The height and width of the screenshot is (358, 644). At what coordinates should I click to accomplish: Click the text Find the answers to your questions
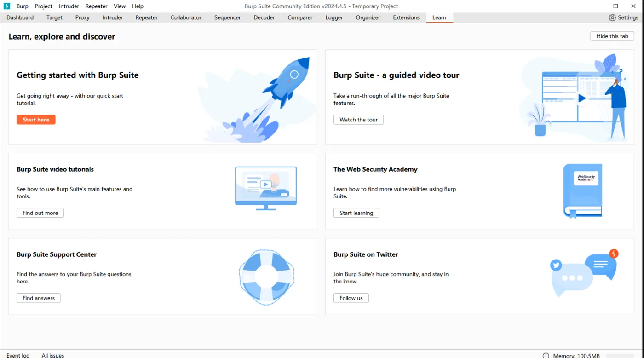click(x=74, y=278)
